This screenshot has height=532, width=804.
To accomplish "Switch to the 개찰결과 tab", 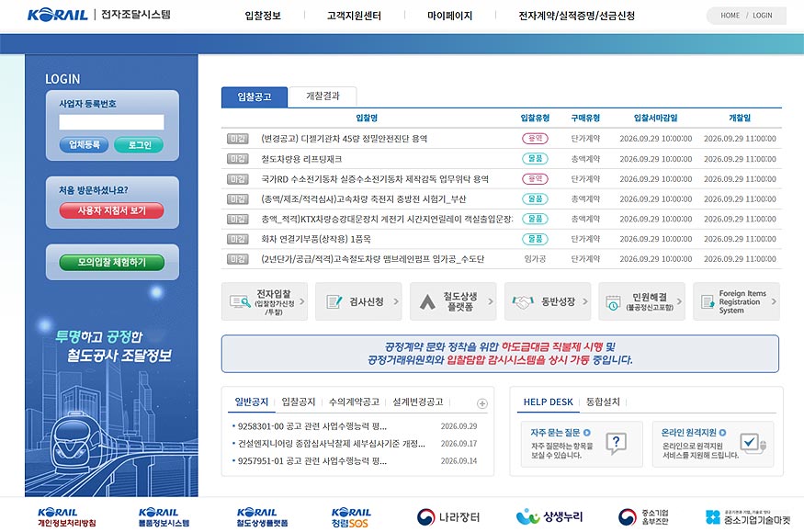I will click(323, 96).
